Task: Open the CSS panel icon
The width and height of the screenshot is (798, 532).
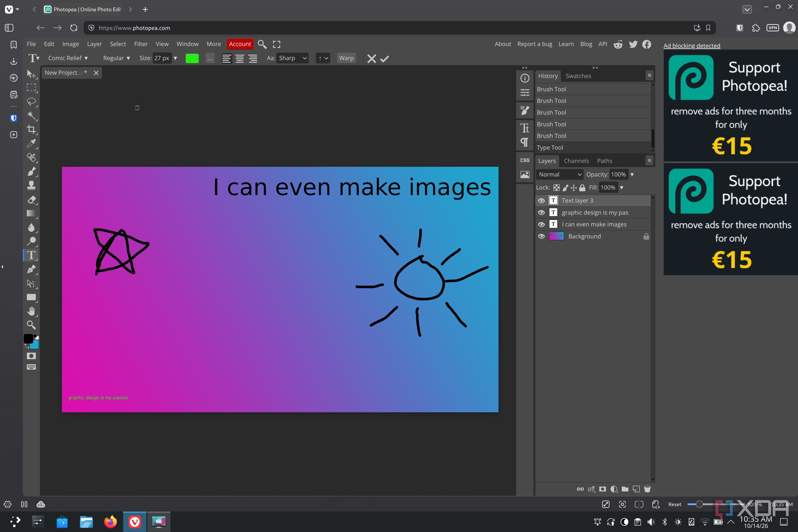Action: coord(525,160)
